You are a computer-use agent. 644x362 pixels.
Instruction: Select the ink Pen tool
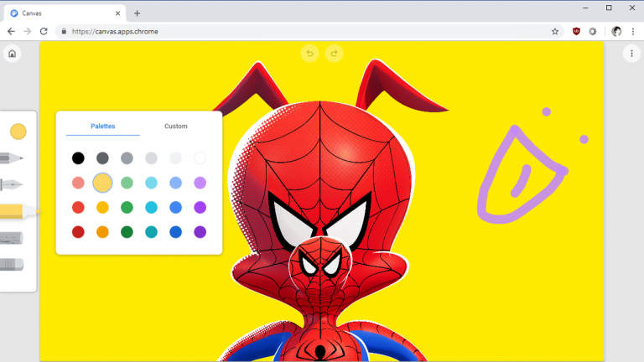point(12,184)
